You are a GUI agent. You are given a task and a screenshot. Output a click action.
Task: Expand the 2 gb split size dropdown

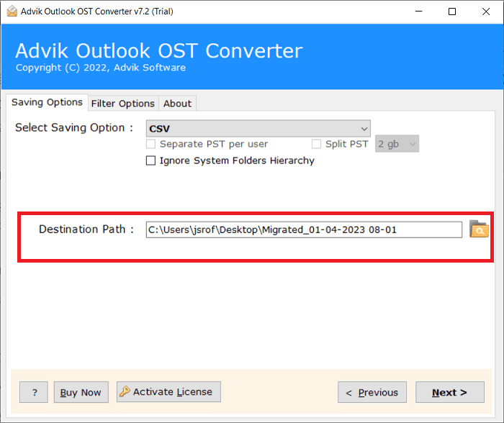(x=397, y=144)
